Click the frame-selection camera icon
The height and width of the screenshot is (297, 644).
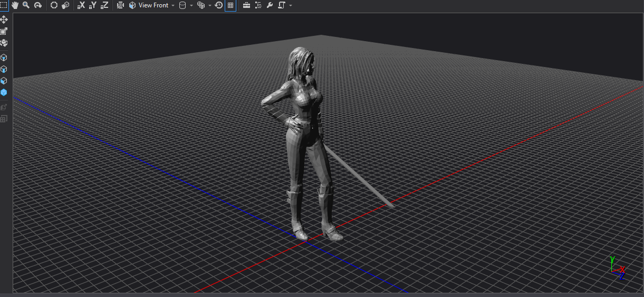coord(120,5)
